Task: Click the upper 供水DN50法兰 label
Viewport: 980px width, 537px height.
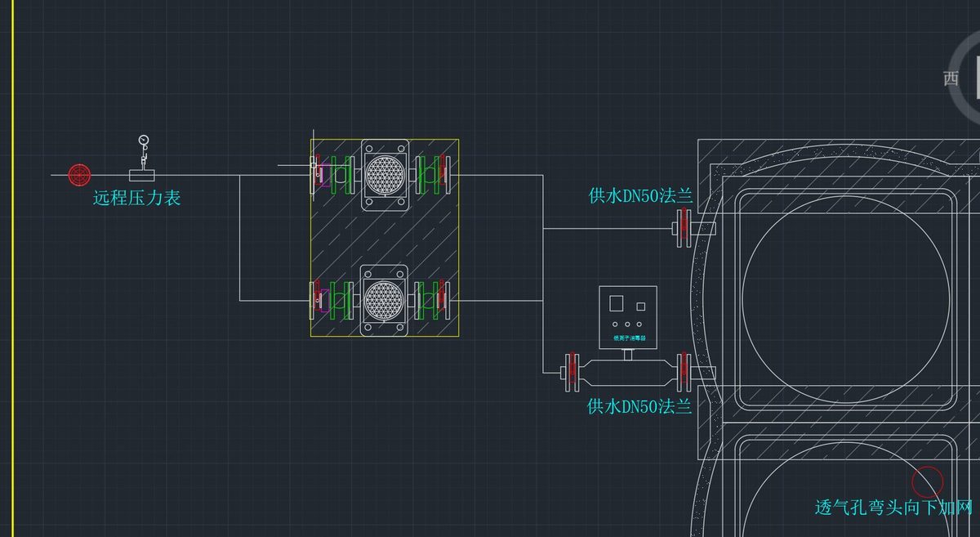Action: 640,195
